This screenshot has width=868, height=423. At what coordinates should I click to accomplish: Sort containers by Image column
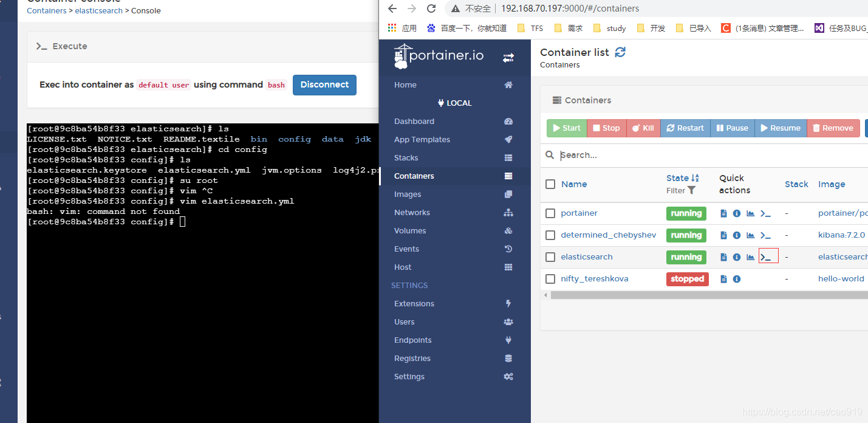point(832,184)
